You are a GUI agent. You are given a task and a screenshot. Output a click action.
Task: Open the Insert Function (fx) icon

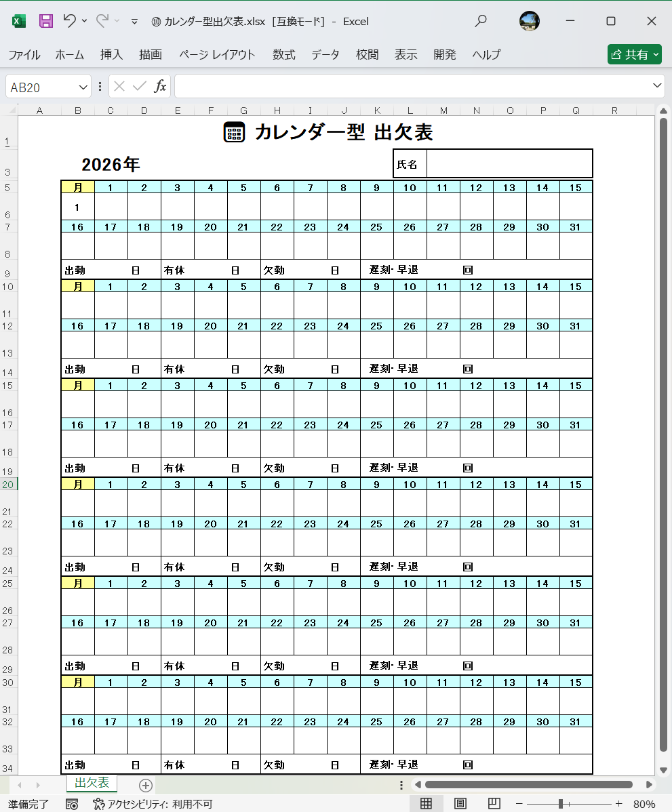(161, 87)
